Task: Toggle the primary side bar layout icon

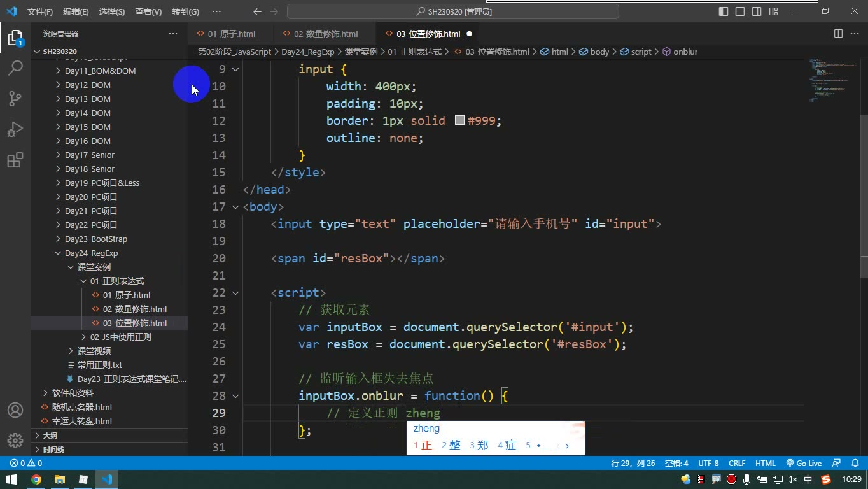Action: [724, 11]
